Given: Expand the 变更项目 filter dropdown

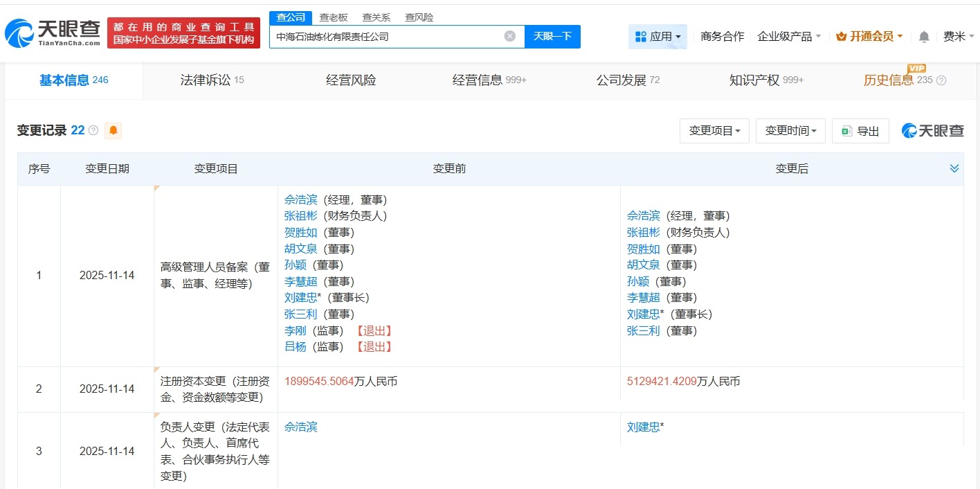Looking at the screenshot, I should click(x=714, y=131).
